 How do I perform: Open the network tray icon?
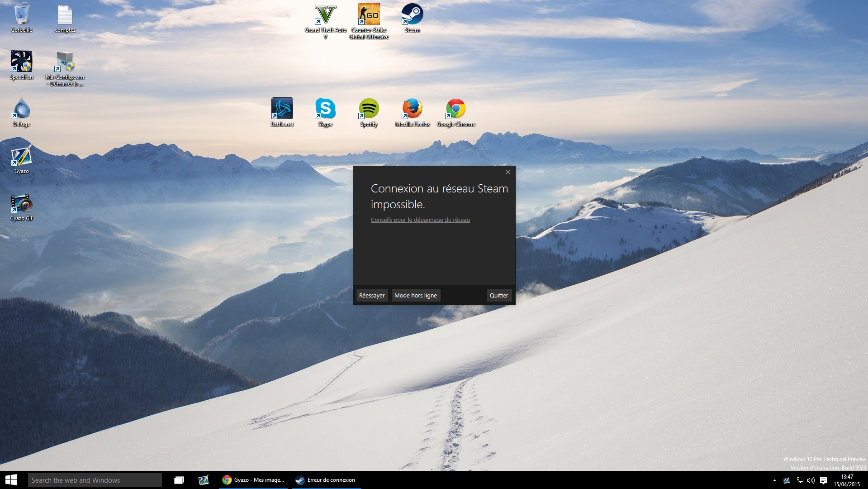(x=800, y=480)
